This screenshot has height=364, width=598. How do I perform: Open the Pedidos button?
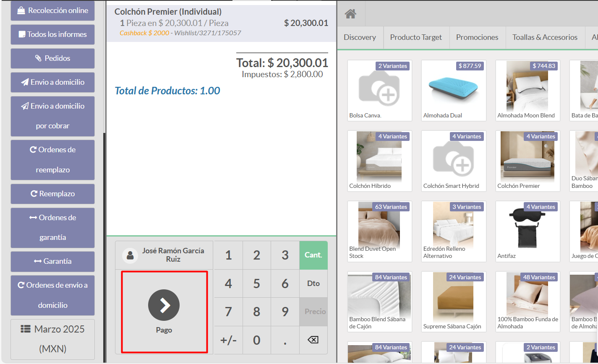pos(52,58)
